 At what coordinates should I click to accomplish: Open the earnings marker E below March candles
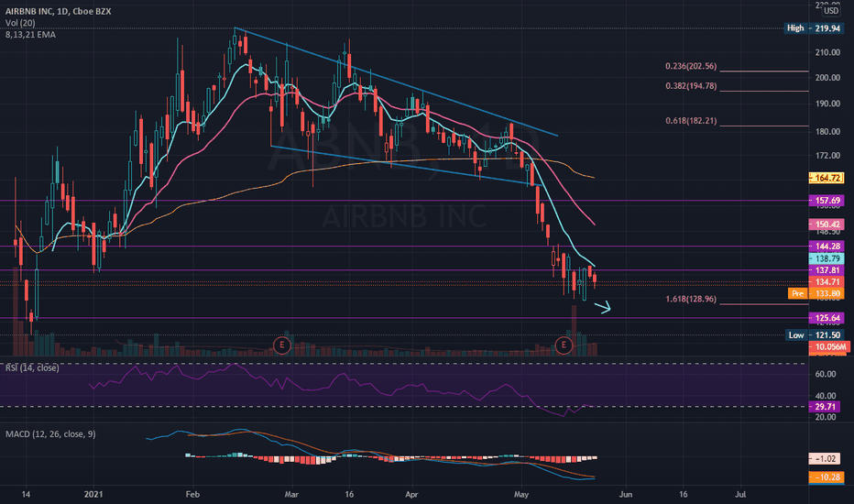point(281,345)
